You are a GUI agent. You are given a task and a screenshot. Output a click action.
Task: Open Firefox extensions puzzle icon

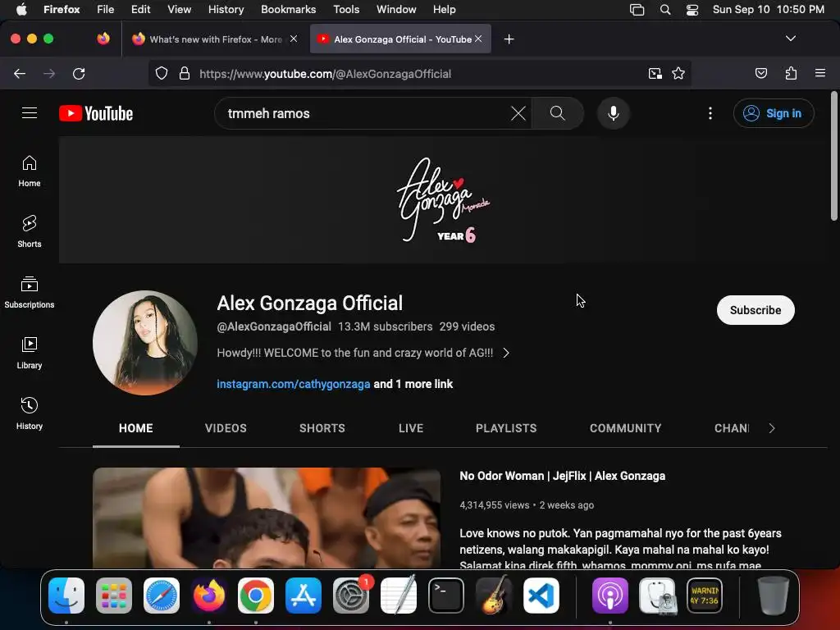[x=792, y=73]
